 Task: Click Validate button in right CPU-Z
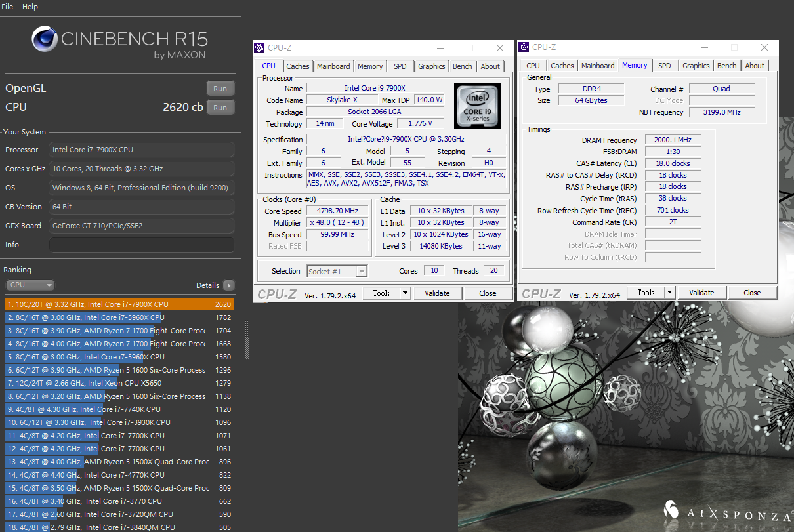(701, 293)
